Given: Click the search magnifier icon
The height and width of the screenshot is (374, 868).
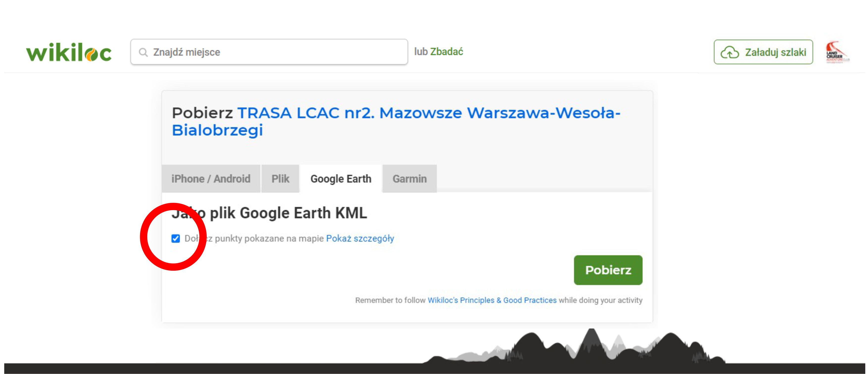Looking at the screenshot, I should (x=143, y=52).
